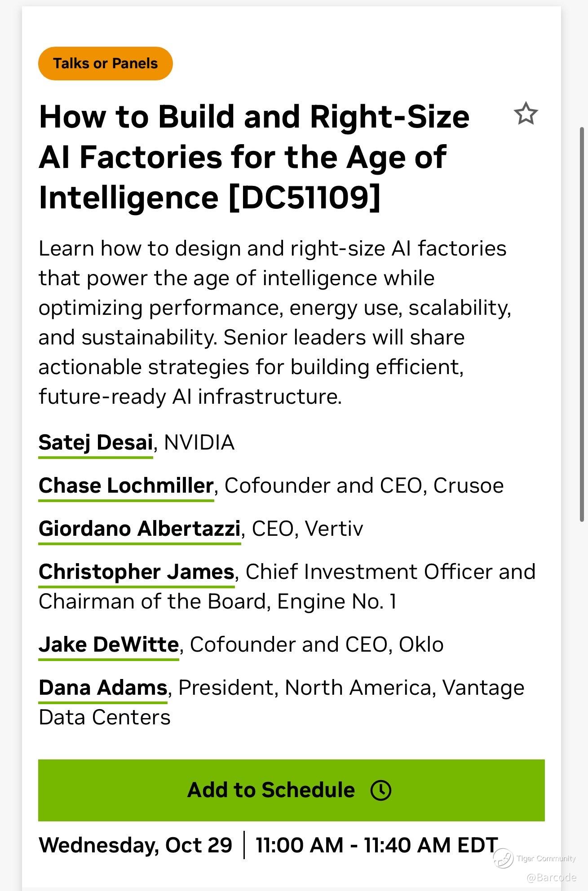Open Christopher James speaker link
Image resolution: width=588 pixels, height=891 pixels.
coord(136,572)
